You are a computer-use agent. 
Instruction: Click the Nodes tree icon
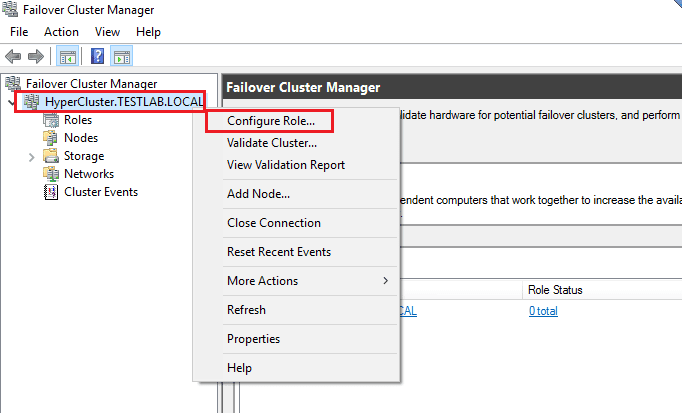(x=50, y=138)
